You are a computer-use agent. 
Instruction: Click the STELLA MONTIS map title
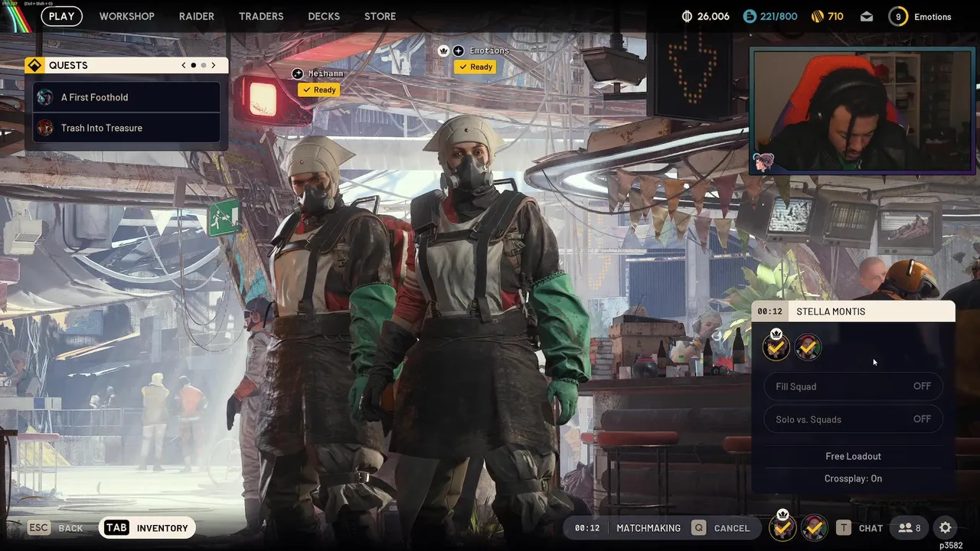[x=831, y=311]
